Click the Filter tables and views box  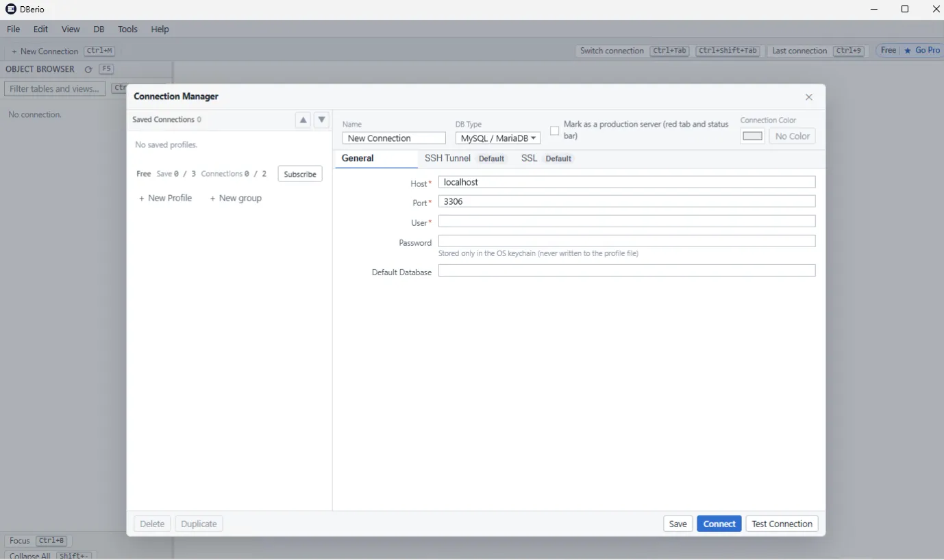pyautogui.click(x=55, y=89)
